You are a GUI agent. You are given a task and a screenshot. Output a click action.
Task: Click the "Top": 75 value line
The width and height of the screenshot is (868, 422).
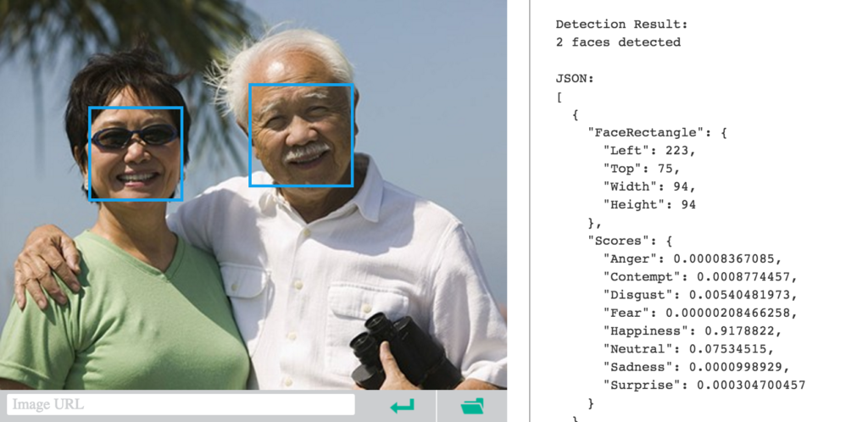pos(642,169)
